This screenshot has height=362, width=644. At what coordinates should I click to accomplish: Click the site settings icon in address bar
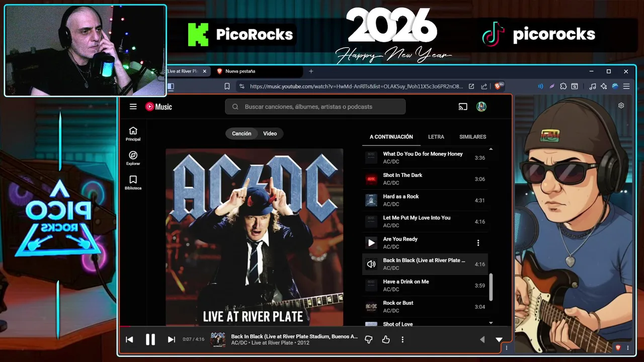point(242,86)
